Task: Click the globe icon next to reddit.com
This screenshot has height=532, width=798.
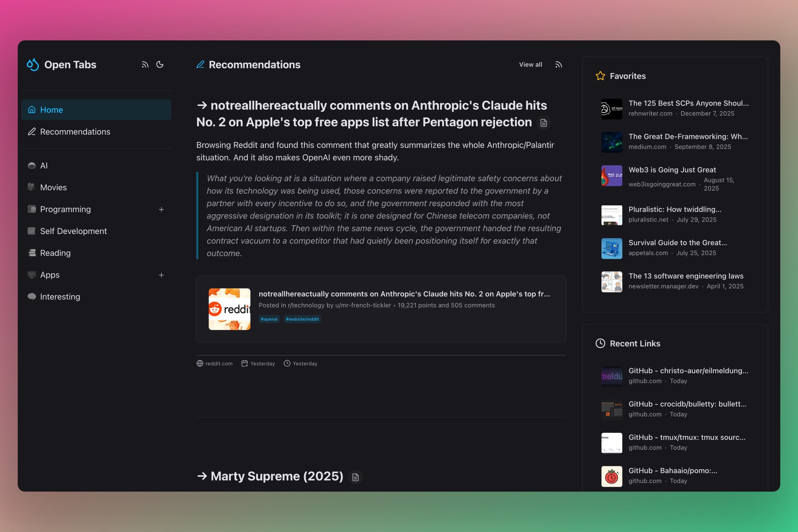Action: click(200, 363)
